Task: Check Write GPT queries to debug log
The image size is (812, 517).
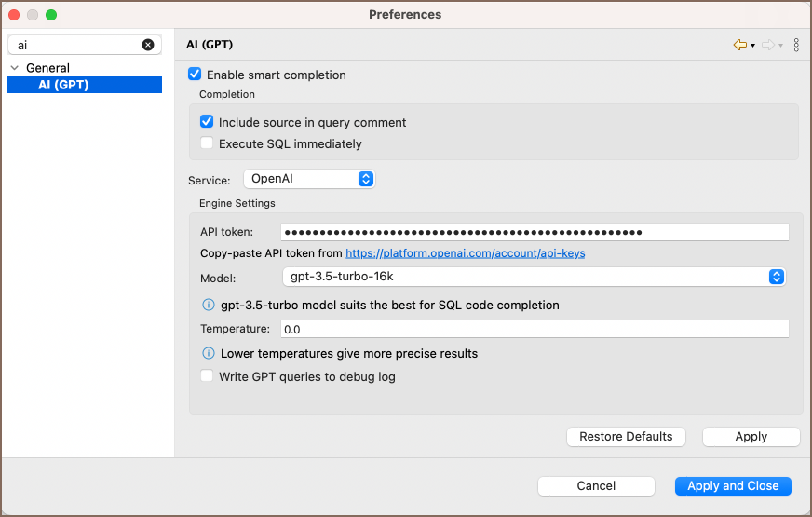Action: click(x=207, y=377)
